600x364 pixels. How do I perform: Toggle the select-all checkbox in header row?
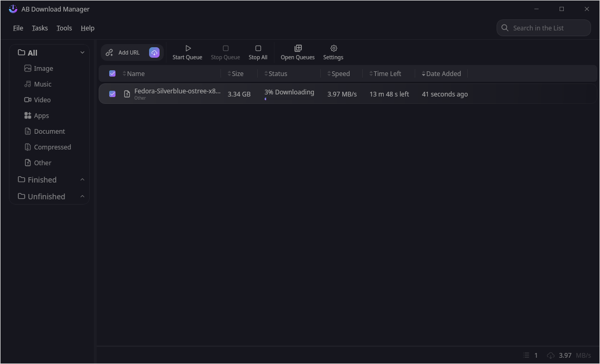pyautogui.click(x=112, y=73)
